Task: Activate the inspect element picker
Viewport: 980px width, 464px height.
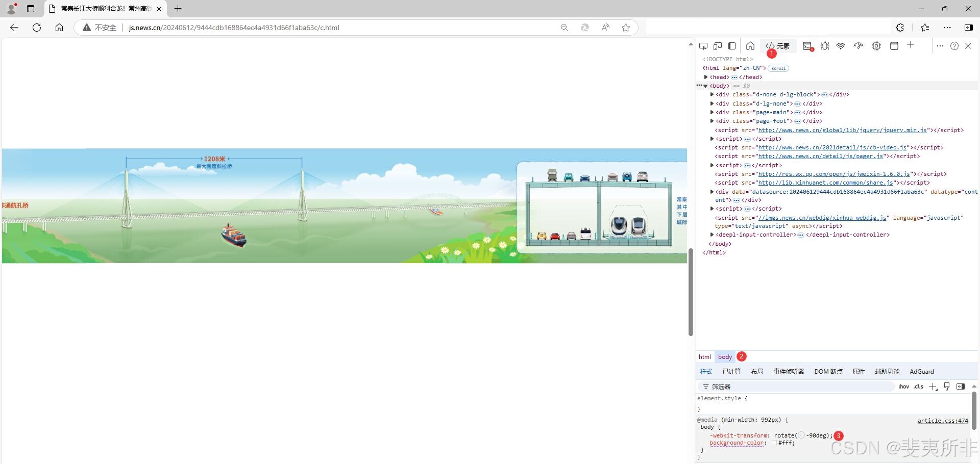Action: coord(703,46)
